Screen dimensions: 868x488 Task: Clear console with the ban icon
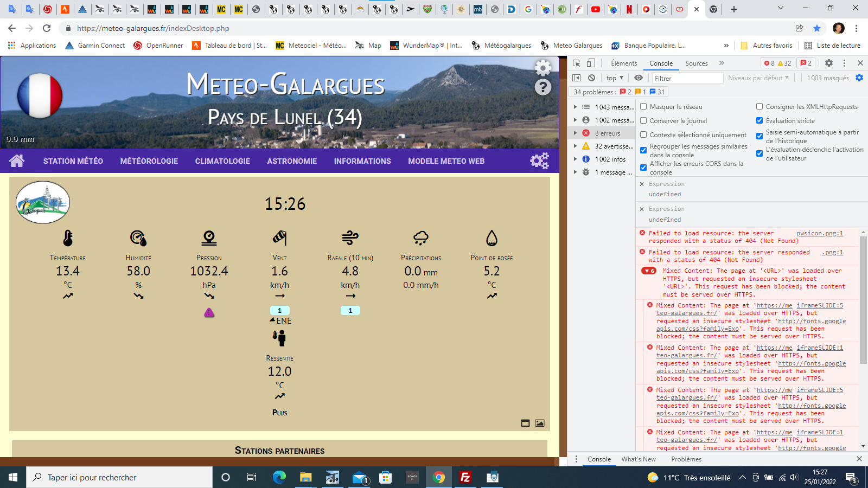[592, 78]
